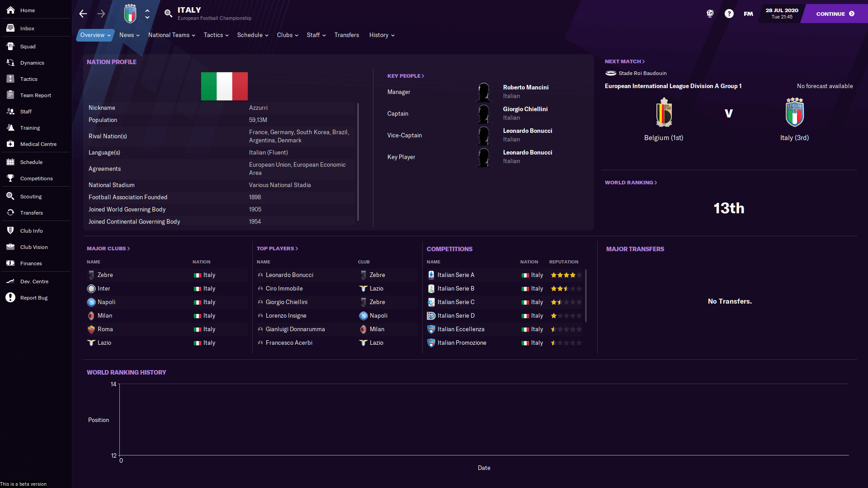Go back with the left arrow
The height and width of the screenshot is (488, 868).
pos(83,14)
